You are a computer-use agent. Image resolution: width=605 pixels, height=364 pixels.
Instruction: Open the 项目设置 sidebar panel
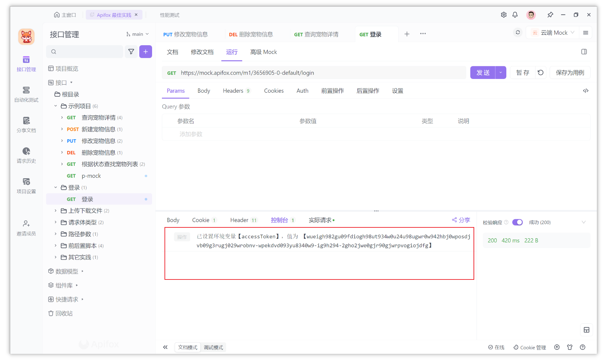(x=26, y=186)
